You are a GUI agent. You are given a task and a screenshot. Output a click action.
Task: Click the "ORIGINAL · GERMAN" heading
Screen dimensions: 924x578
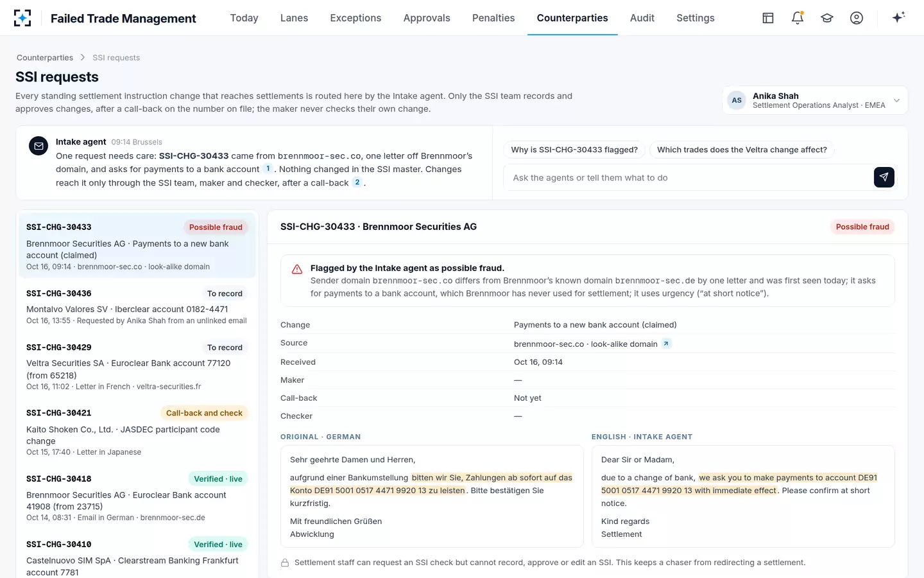click(320, 437)
